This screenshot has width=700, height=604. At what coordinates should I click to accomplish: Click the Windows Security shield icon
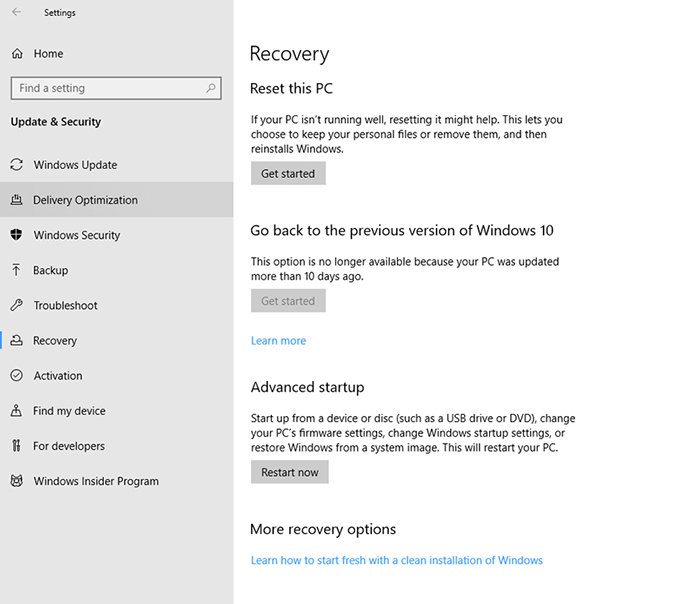(x=16, y=235)
